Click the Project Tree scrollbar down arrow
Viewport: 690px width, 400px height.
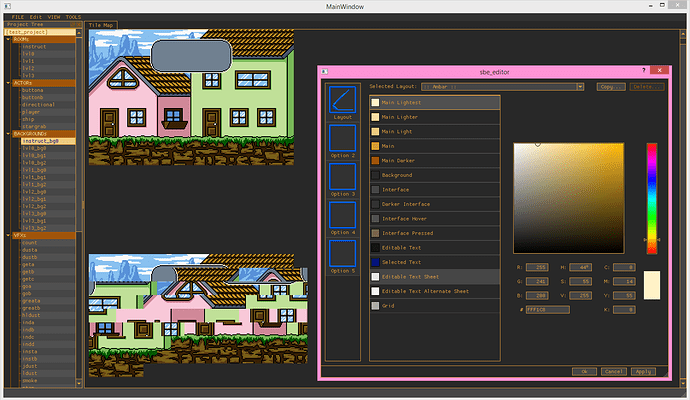79,384
